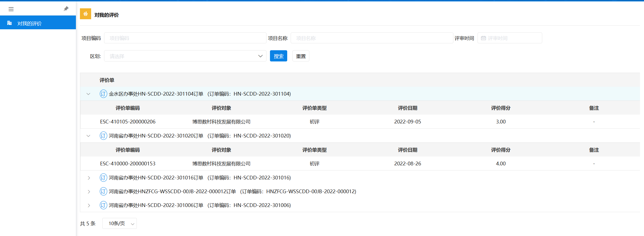
Task: Click the 评价单 table header
Action: point(107,80)
